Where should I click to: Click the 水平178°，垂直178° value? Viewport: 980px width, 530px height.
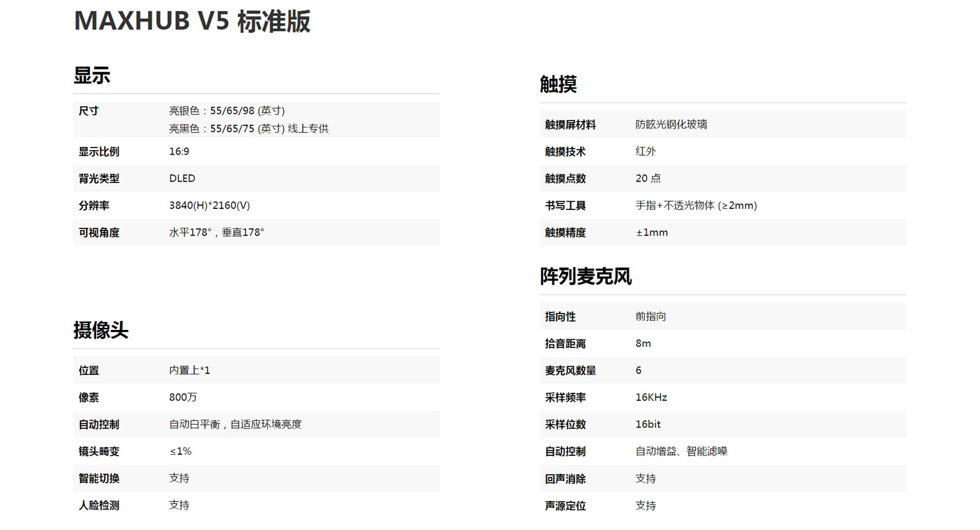pyautogui.click(x=217, y=233)
